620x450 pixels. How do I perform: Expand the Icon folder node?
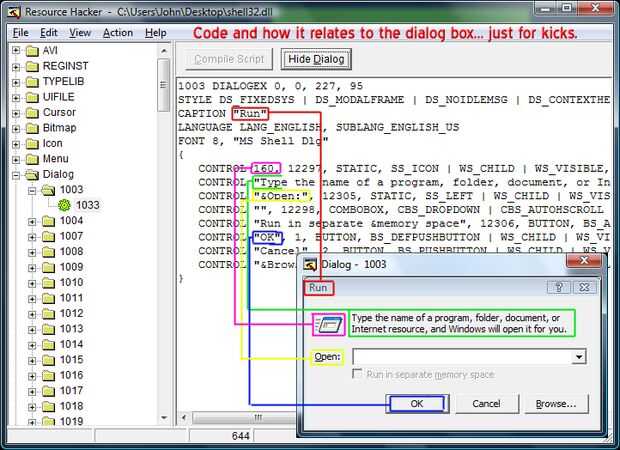[16, 144]
